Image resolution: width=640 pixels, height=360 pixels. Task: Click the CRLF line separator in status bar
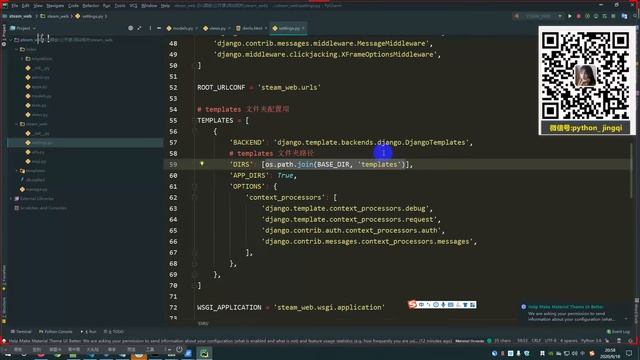(536, 340)
